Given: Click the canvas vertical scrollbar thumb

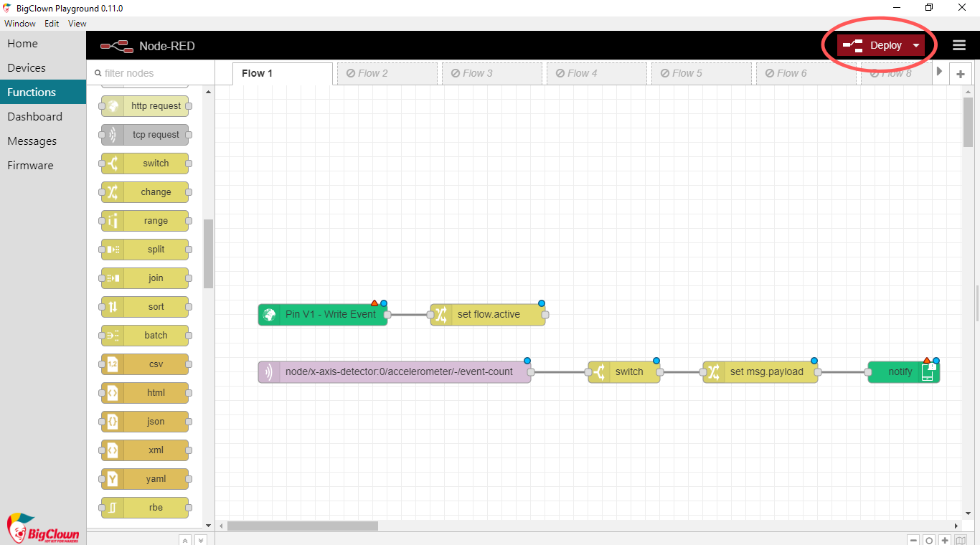Looking at the screenshot, I should 968,121.
